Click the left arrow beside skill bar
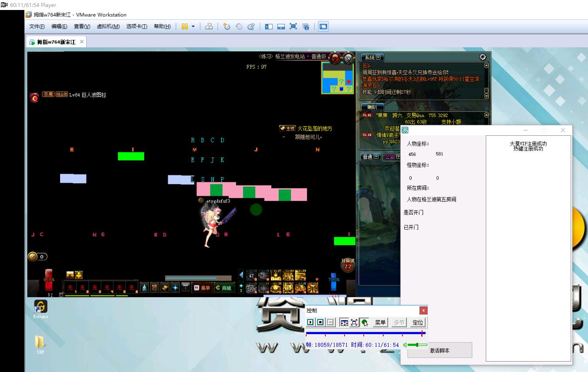This screenshot has height=372, width=588. pos(241,275)
